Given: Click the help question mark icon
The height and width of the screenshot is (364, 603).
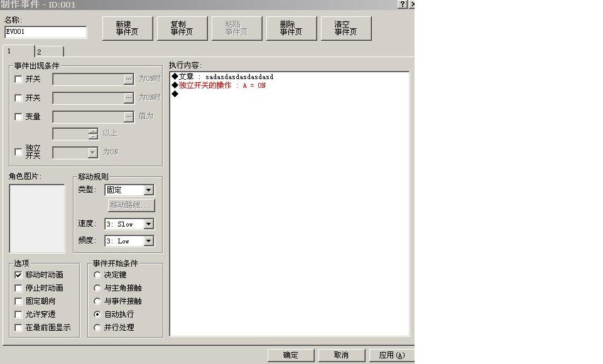Looking at the screenshot, I should coord(402,4).
